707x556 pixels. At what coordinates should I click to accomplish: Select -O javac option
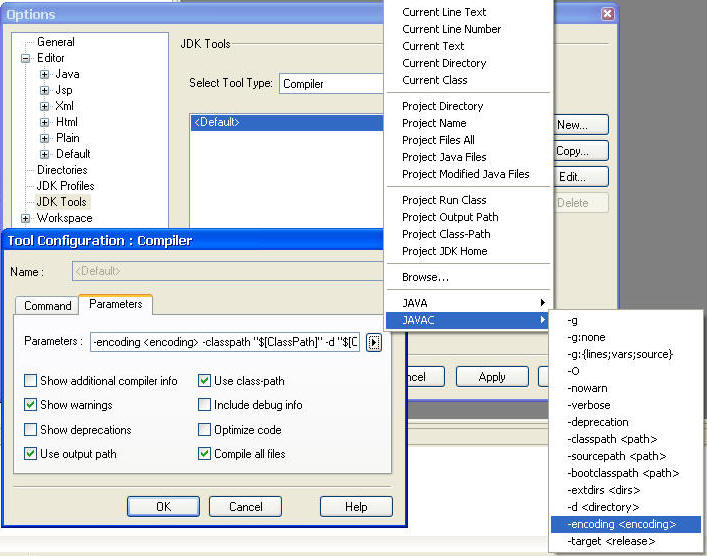[x=626, y=371]
